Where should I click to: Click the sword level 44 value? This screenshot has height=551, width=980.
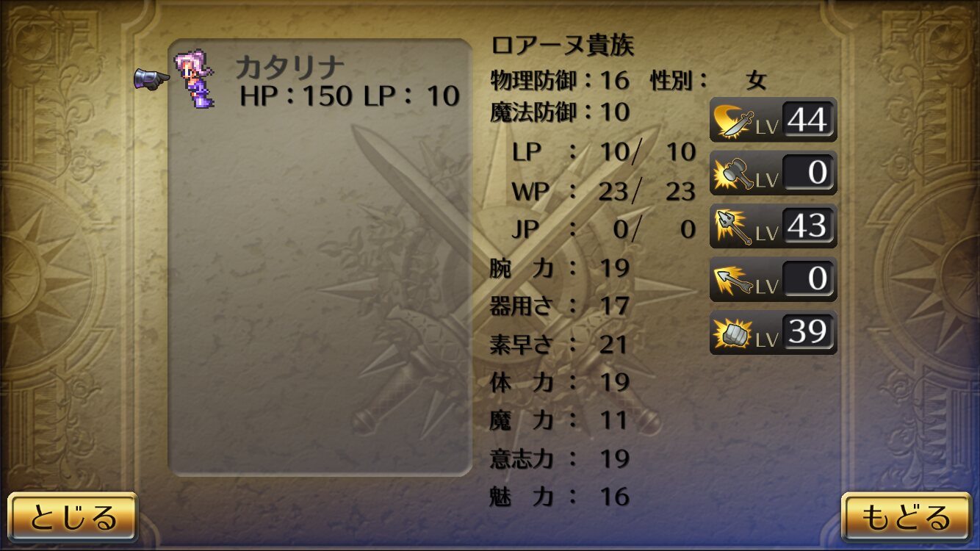808,120
